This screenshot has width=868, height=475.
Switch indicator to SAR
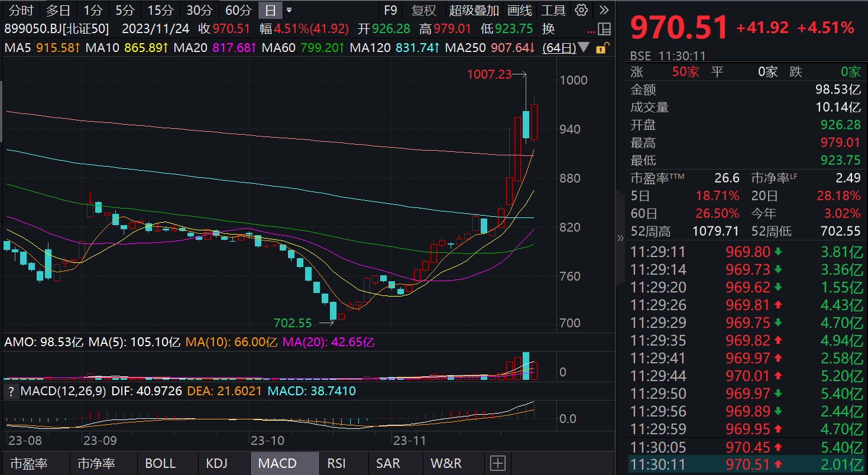[x=388, y=464]
